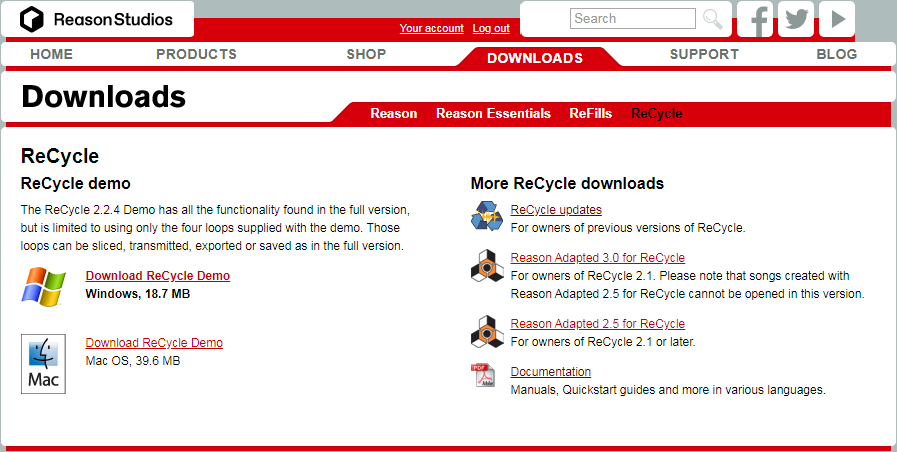The height and width of the screenshot is (452, 897).
Task: Select the ReCycle subtab
Action: tap(657, 113)
